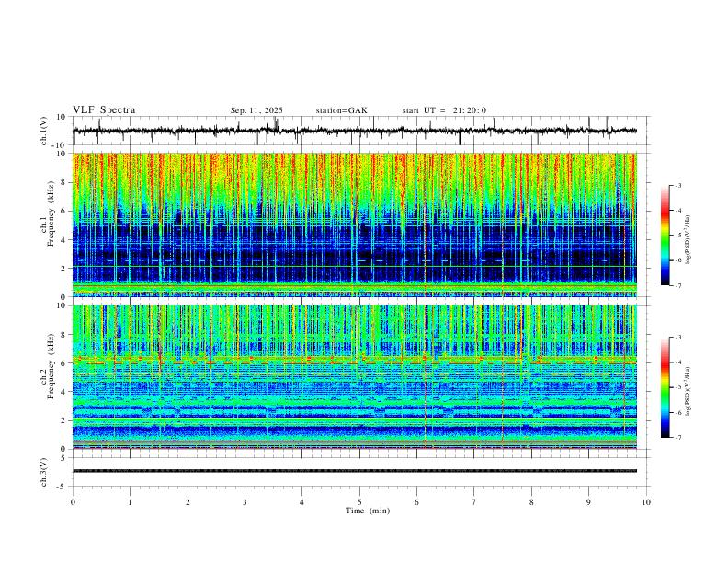The width and height of the screenshot is (728, 563).
Task: Click the 'station=GAK' label
Action: 341,110
